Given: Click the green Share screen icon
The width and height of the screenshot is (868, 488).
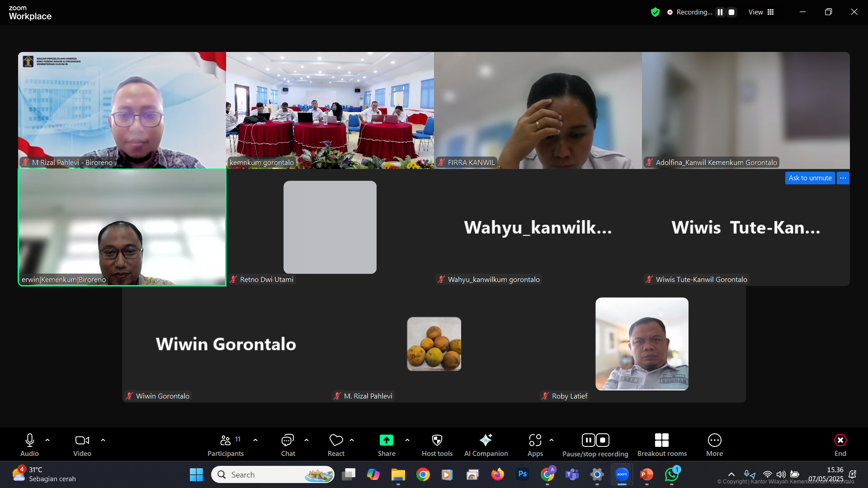Looking at the screenshot, I should point(386,441).
